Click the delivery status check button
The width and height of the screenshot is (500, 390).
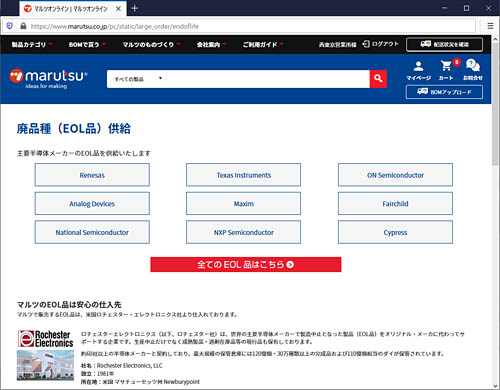coord(444,44)
